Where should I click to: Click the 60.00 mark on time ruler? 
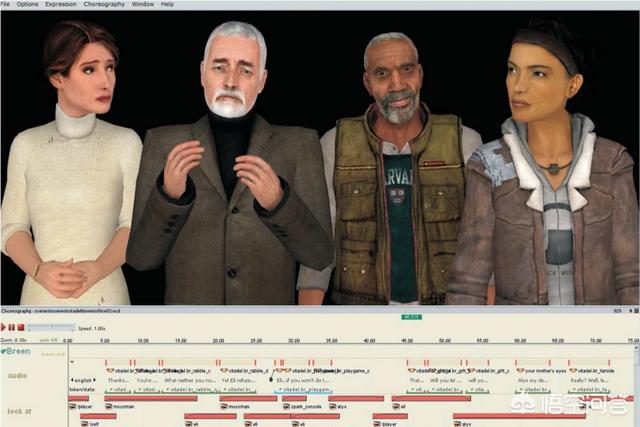520,340
